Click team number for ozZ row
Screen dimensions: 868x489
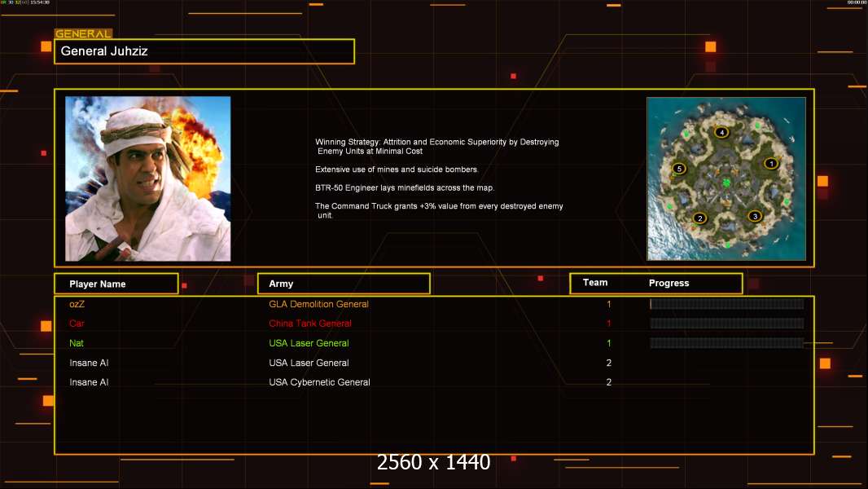tap(609, 304)
